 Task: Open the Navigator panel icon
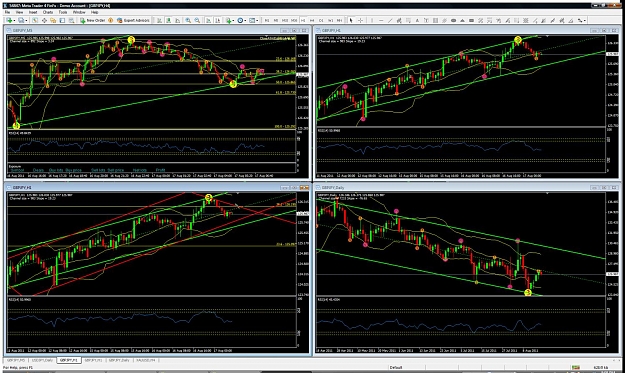(53, 20)
